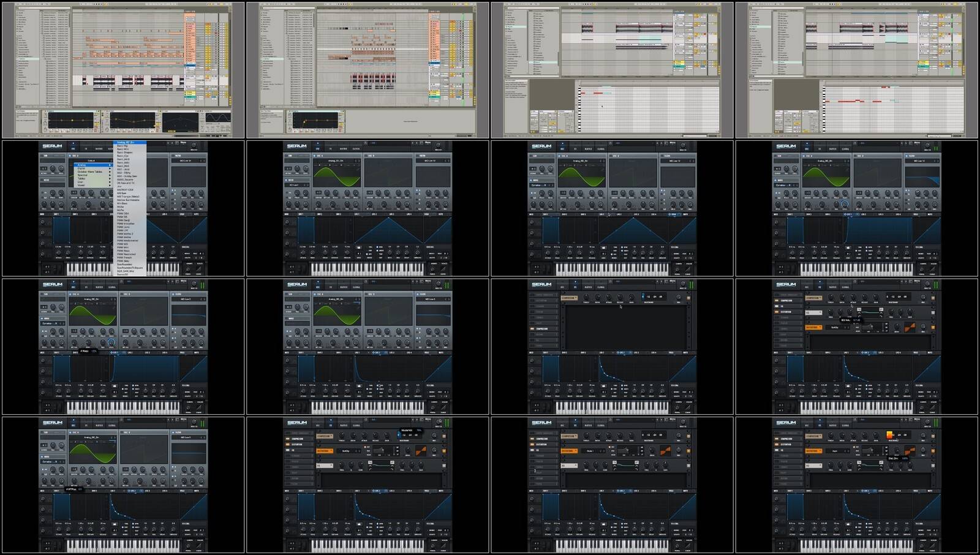The height and width of the screenshot is (555, 980).
Task: Open the Ableton frame with long red piano-roll notes
Action: [x=857, y=70]
